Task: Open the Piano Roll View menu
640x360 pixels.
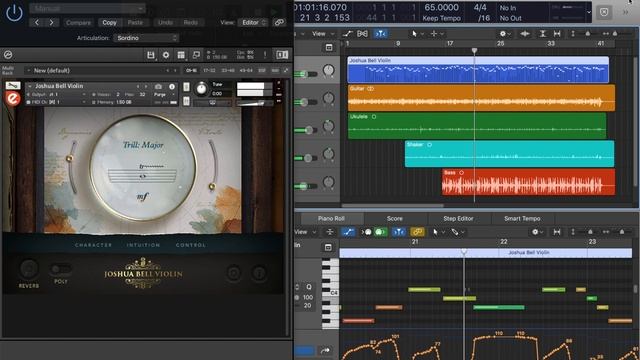Action: click(305, 232)
